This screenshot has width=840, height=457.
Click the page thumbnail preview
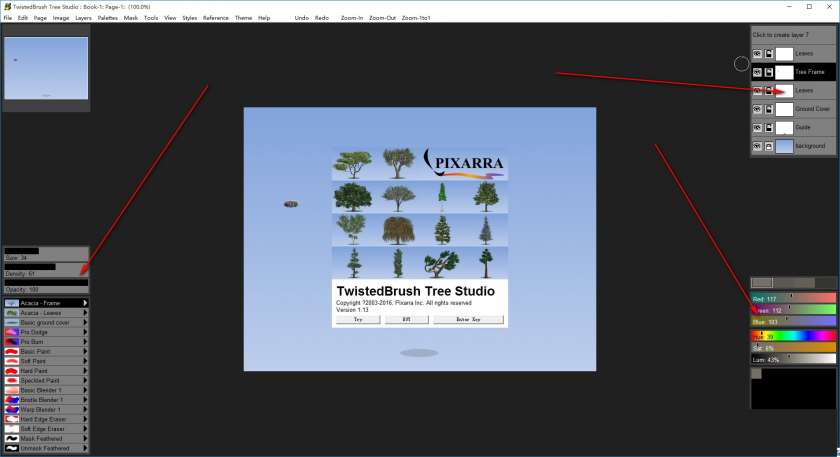(46, 68)
